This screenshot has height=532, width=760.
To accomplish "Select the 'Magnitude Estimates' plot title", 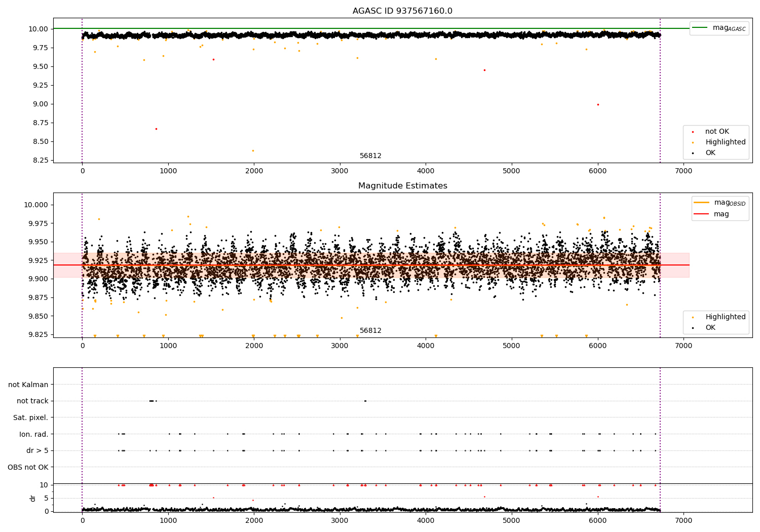I will [402, 186].
